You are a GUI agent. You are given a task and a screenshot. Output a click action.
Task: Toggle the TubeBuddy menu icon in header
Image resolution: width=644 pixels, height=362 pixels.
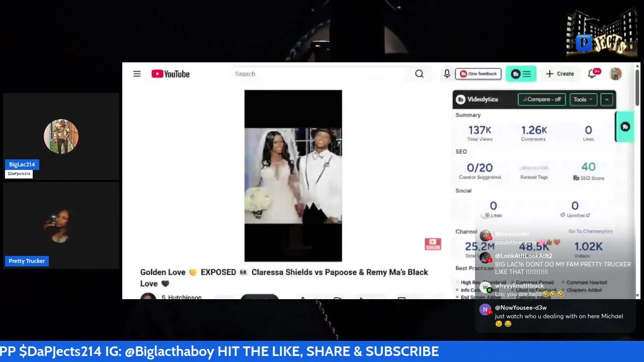pyautogui.click(x=521, y=74)
